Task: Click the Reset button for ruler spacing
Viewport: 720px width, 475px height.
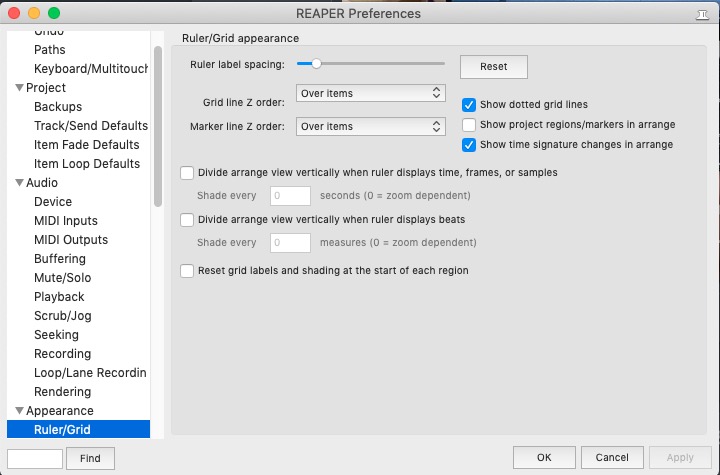Action: point(494,67)
